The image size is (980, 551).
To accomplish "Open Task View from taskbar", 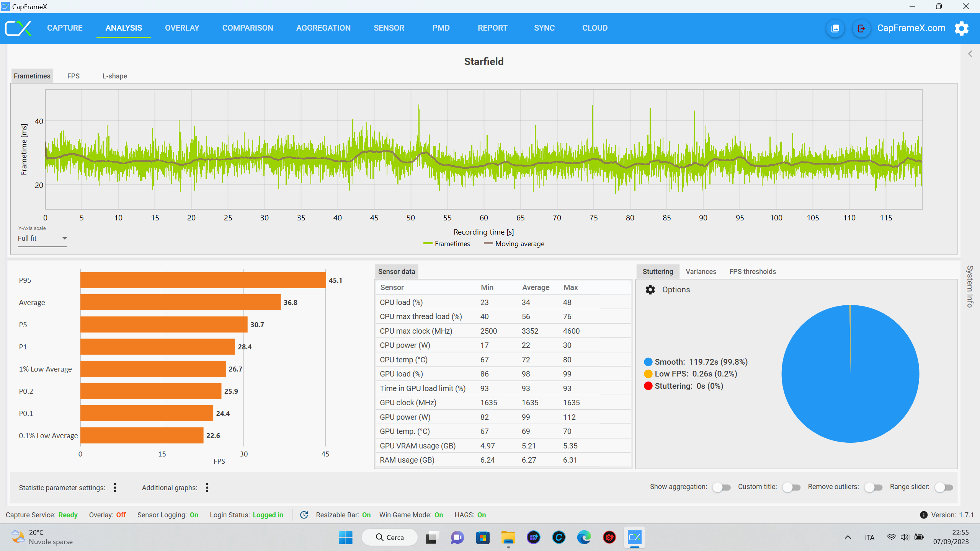I will [x=431, y=538].
